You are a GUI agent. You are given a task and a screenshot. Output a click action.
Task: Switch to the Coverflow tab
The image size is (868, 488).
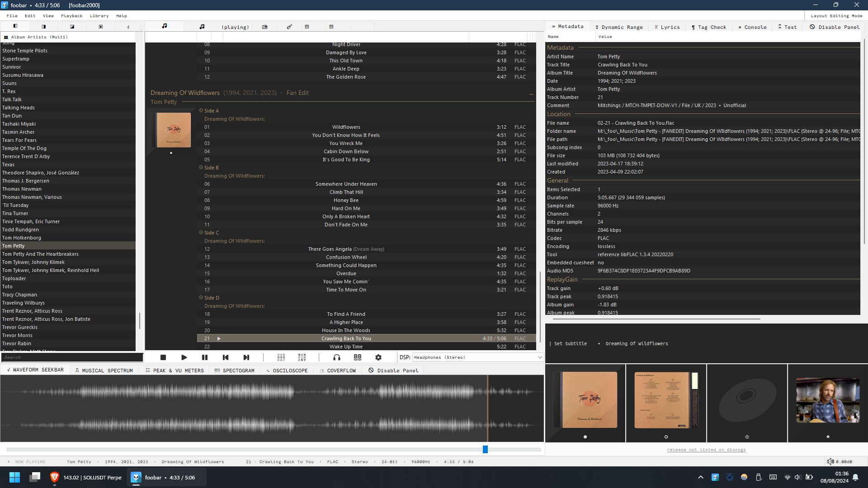(x=338, y=371)
